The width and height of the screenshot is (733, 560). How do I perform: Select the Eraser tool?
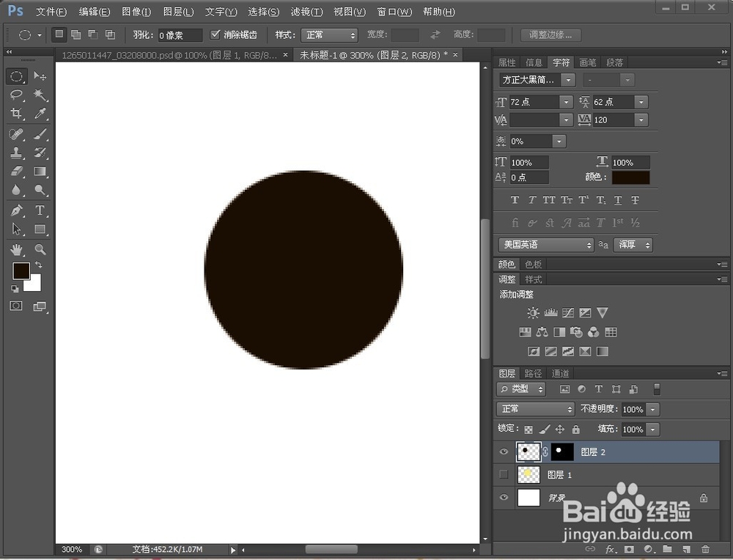(16, 172)
